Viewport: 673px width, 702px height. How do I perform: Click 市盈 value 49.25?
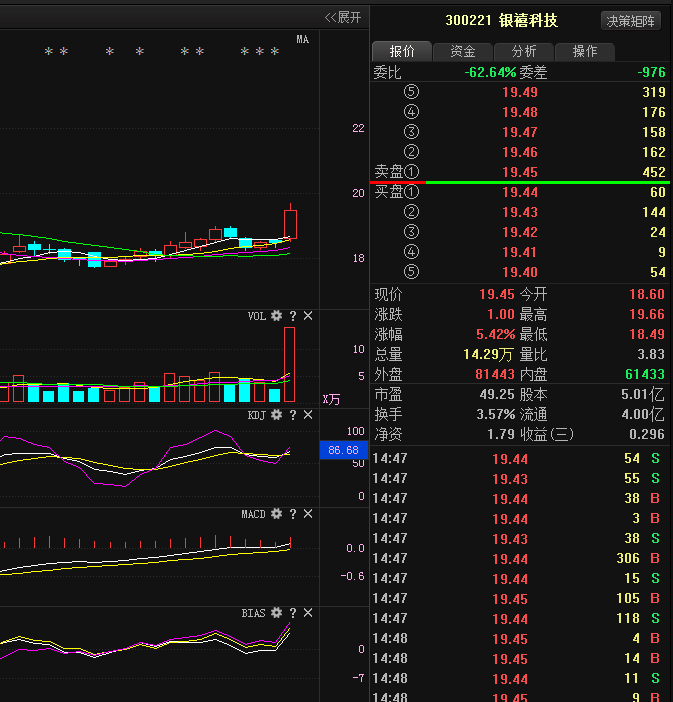click(497, 394)
